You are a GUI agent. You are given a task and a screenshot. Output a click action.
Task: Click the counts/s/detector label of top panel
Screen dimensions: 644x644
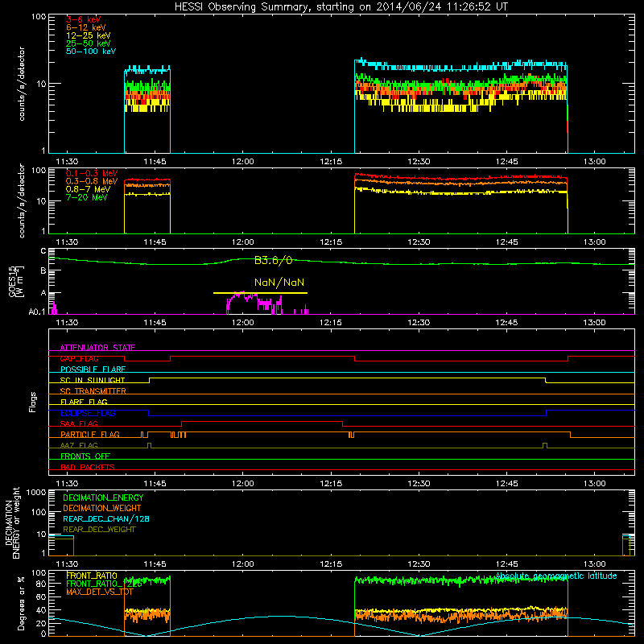coord(22,84)
